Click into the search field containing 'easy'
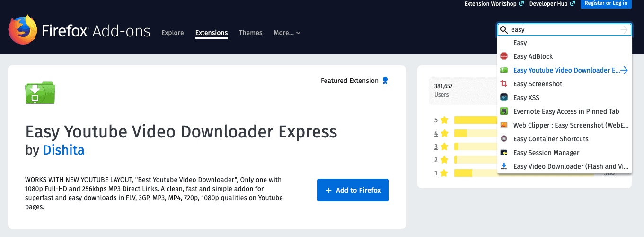This screenshot has width=644, height=237. tap(565, 29)
